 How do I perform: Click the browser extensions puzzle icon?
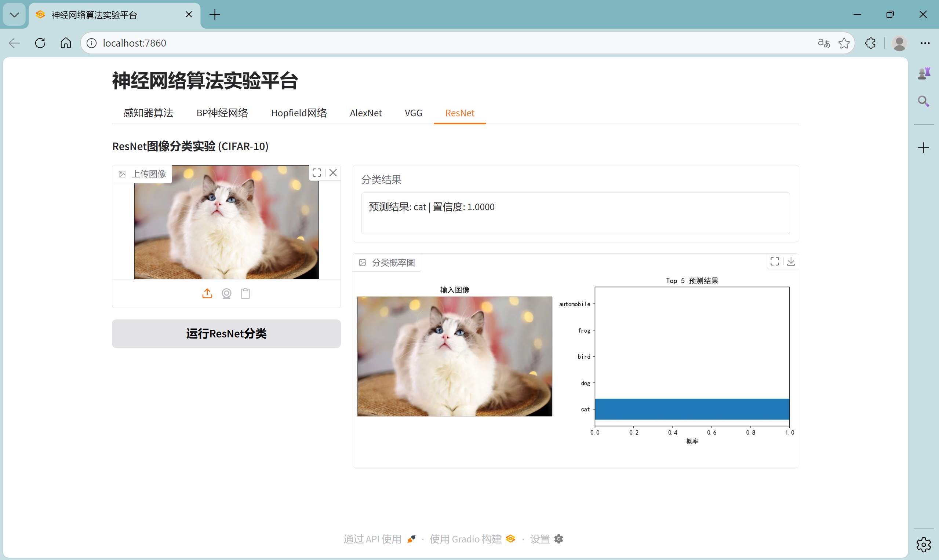[870, 43]
